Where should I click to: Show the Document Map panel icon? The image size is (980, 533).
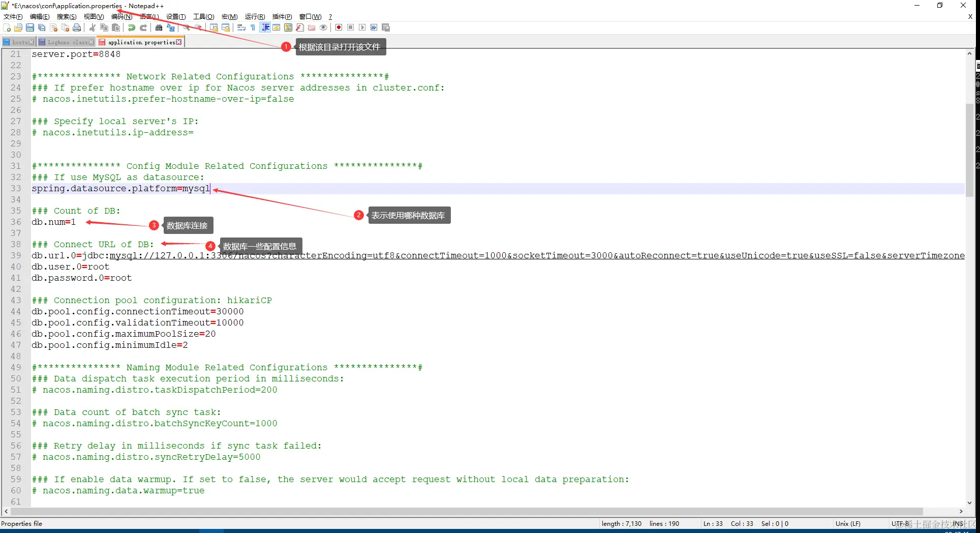(x=288, y=27)
